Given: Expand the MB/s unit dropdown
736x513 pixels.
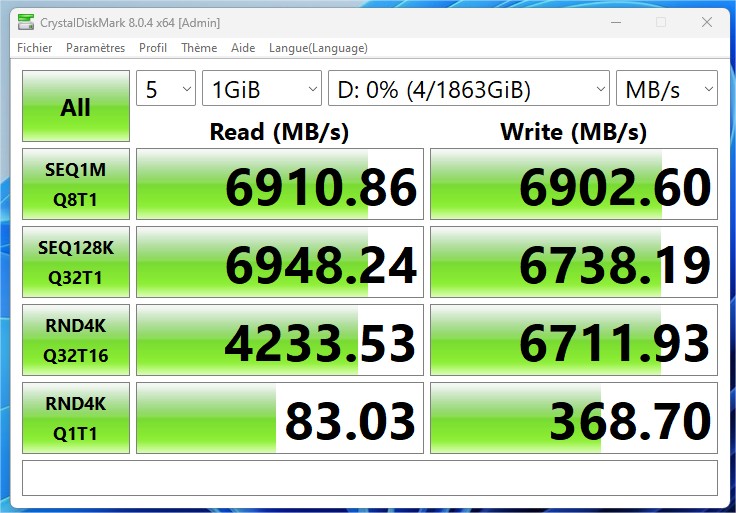Looking at the screenshot, I should coord(667,88).
